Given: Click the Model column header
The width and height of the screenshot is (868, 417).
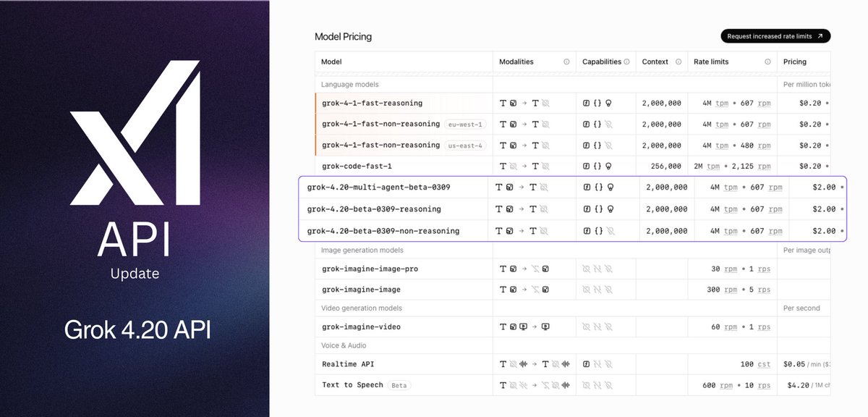Looking at the screenshot, I should point(331,62).
